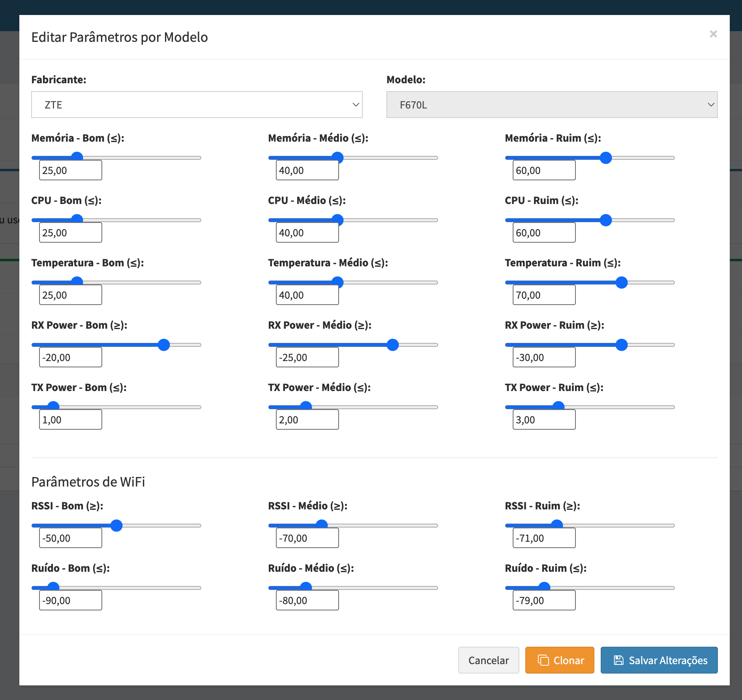The height and width of the screenshot is (700, 742).
Task: Click the RX Power - Bom value field
Action: pyautogui.click(x=70, y=357)
